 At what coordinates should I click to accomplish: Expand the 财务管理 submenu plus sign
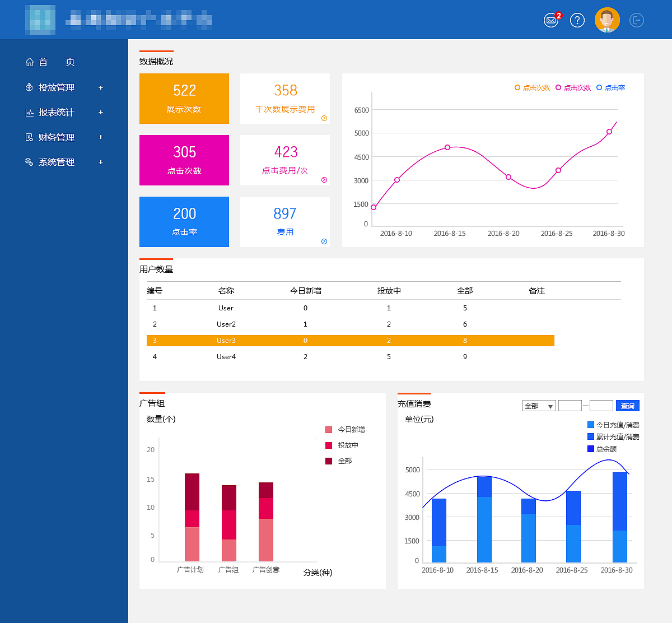tap(101, 137)
